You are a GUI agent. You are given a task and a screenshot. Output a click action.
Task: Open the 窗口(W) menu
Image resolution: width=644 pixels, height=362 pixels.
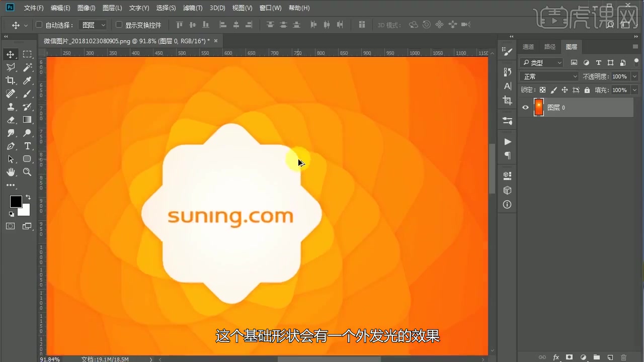pos(270,8)
